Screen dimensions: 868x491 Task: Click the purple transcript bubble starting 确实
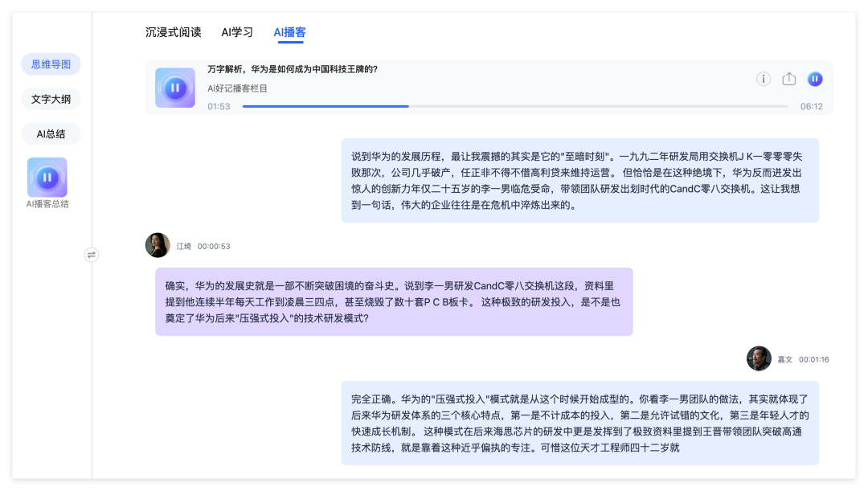click(393, 301)
